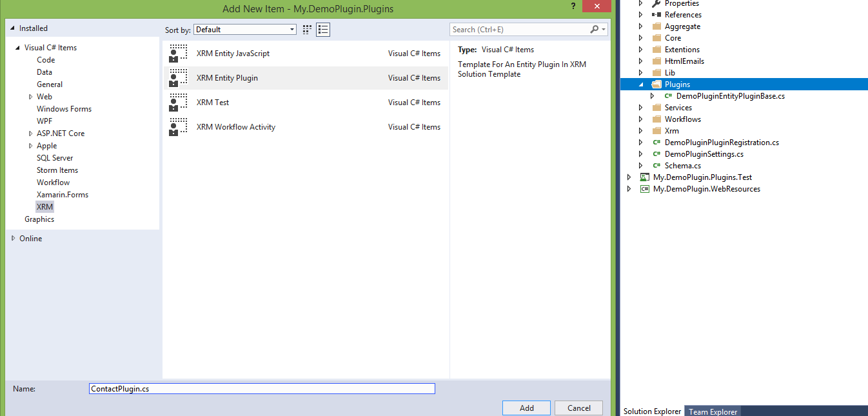The height and width of the screenshot is (416, 868).
Task: Expand the Online templates section
Action: pyautogui.click(x=14, y=239)
